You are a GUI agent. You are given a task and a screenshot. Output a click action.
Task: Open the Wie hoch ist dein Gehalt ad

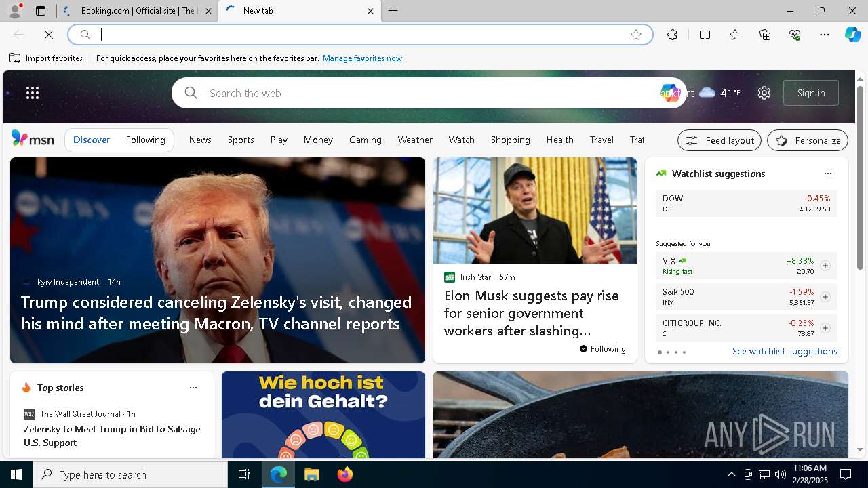[323, 415]
